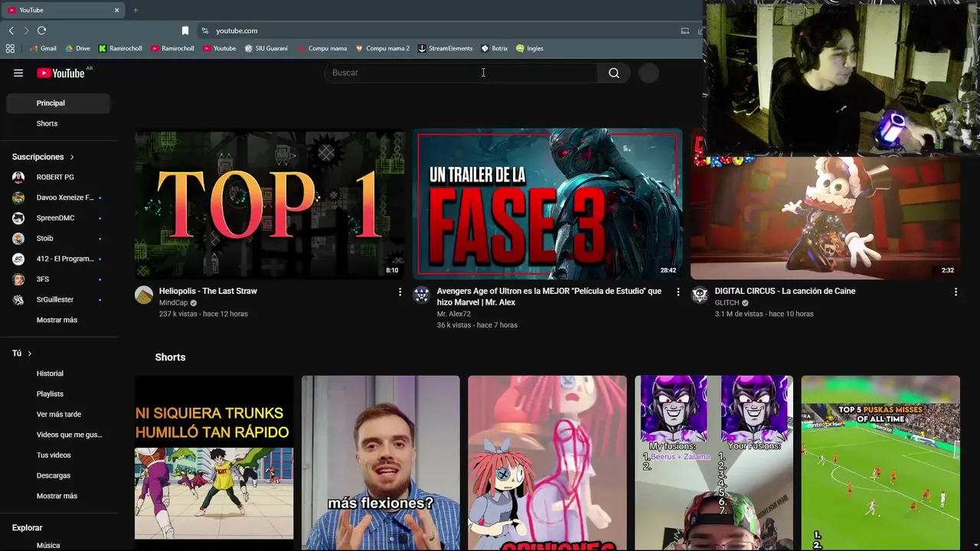Screen dimensions: 980x551
Task: Open the round account avatar
Action: [x=648, y=73]
